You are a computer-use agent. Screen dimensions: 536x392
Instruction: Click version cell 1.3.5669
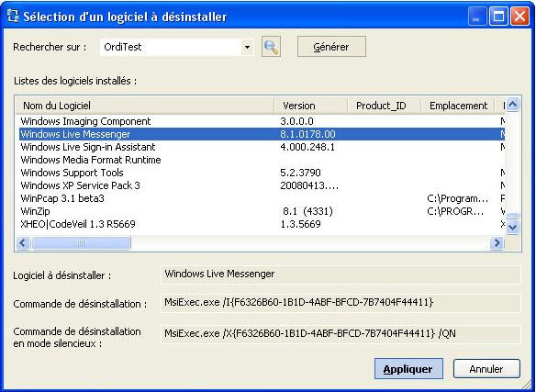[300, 224]
